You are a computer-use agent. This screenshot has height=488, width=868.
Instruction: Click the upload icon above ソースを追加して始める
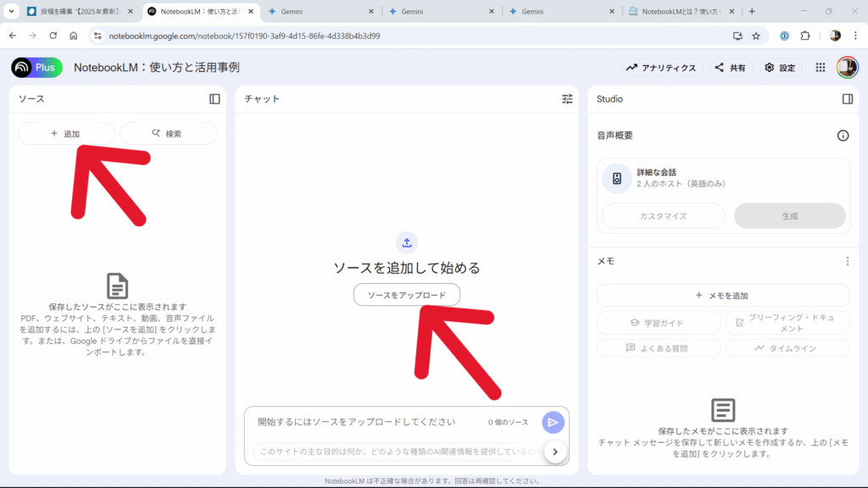click(x=407, y=242)
